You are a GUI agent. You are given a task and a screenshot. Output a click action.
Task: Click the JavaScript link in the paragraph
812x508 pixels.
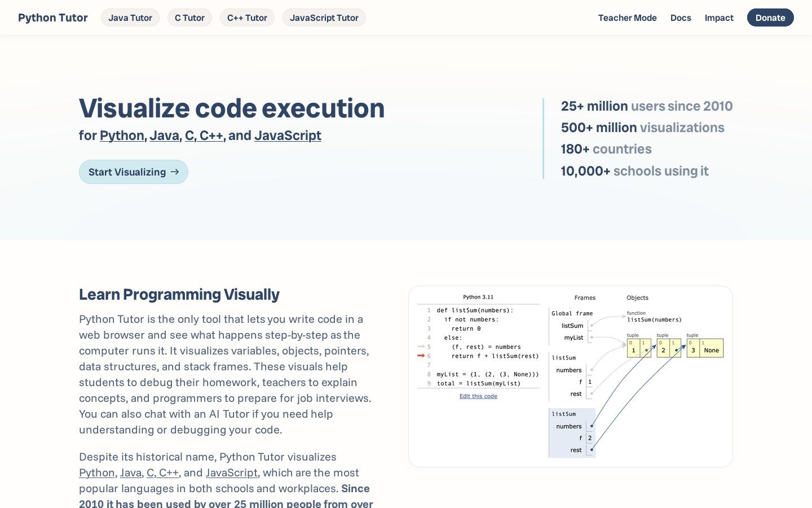(231, 472)
